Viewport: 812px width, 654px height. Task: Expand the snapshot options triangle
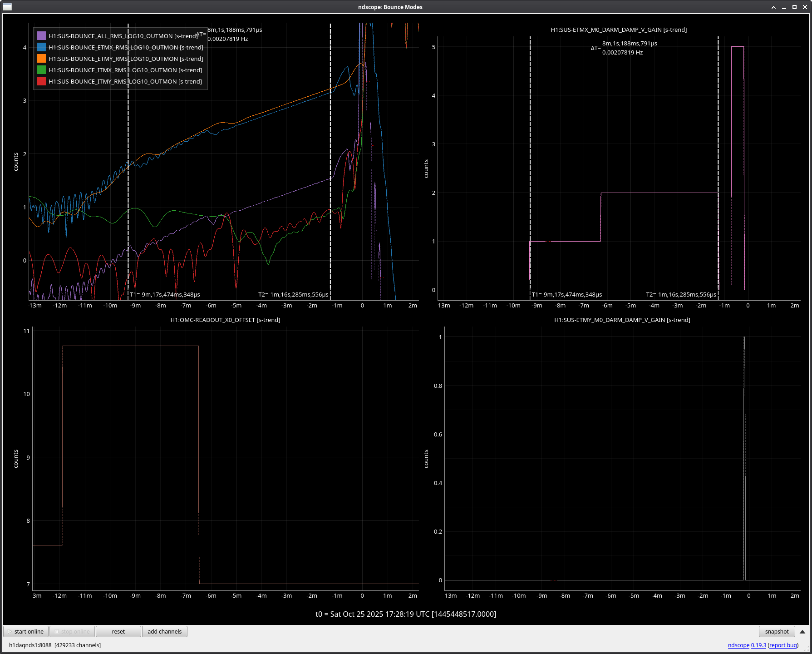802,632
